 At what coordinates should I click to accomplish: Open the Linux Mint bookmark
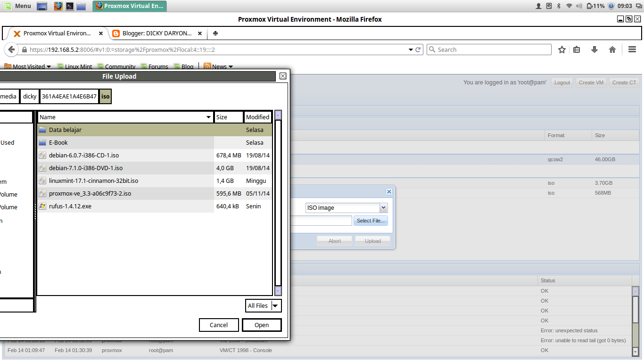[74, 66]
